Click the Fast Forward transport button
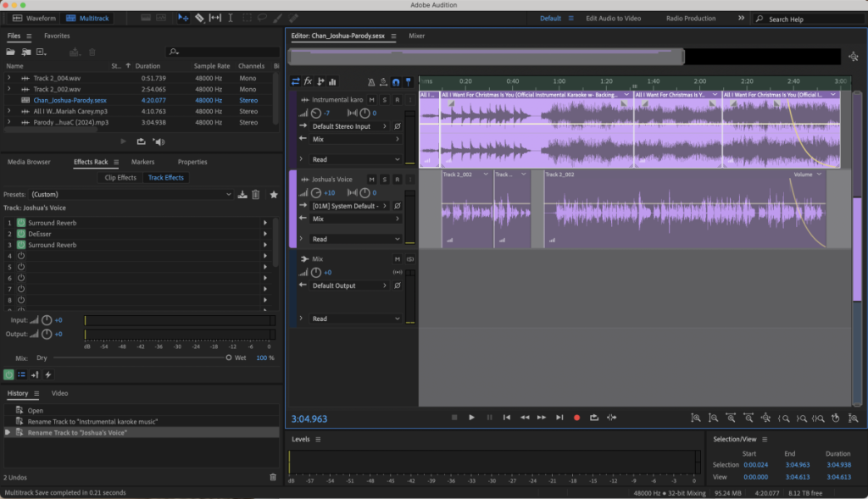Image resolution: width=868 pixels, height=499 pixels. coord(542,418)
